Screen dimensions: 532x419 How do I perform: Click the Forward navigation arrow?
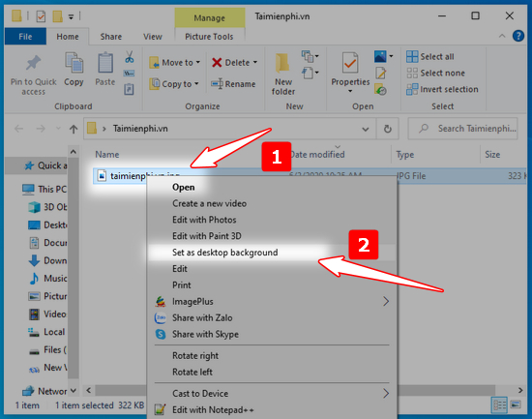pyautogui.click(x=41, y=129)
